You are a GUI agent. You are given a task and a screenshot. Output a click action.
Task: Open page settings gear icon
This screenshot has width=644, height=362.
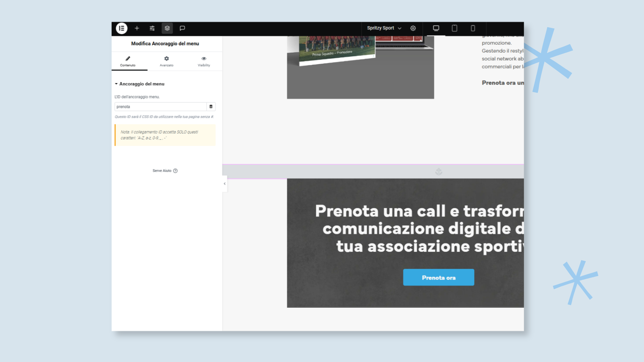point(413,28)
